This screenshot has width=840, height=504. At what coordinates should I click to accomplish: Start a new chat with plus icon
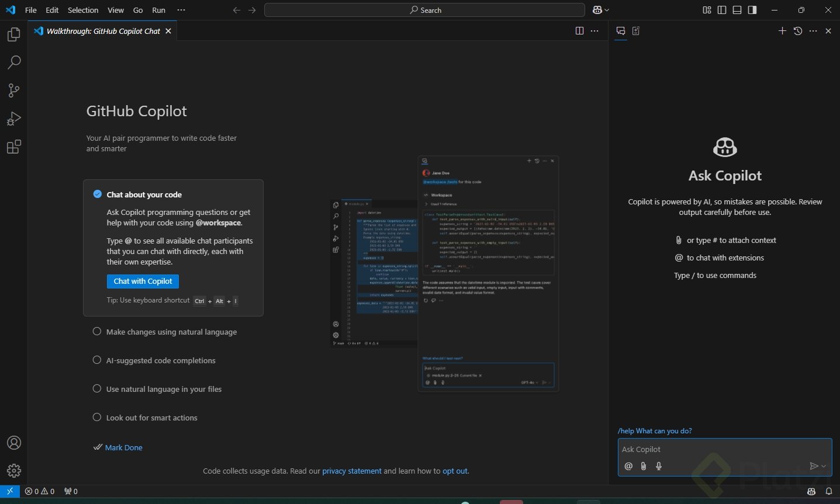coord(782,31)
